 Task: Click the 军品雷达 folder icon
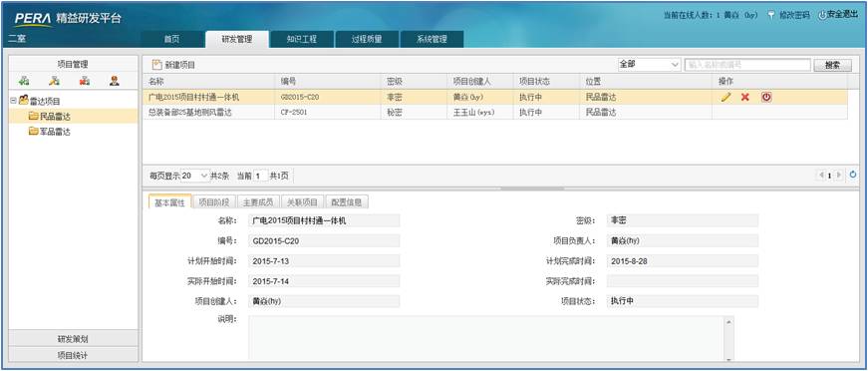33,132
